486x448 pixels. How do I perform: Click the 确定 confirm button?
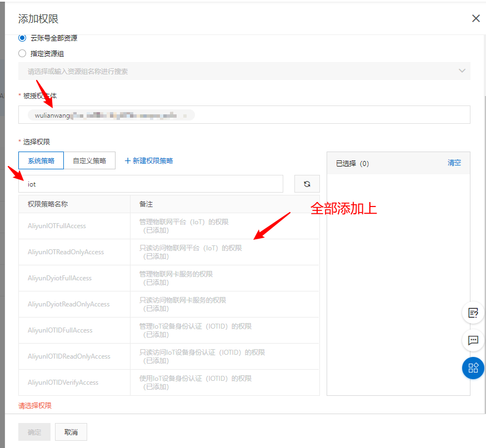(34, 431)
